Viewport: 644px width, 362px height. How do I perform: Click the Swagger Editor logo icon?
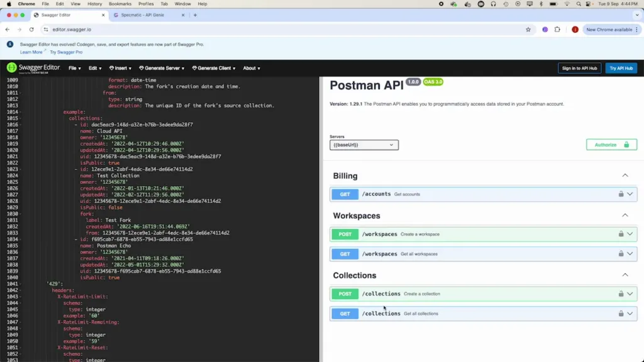[12, 68]
